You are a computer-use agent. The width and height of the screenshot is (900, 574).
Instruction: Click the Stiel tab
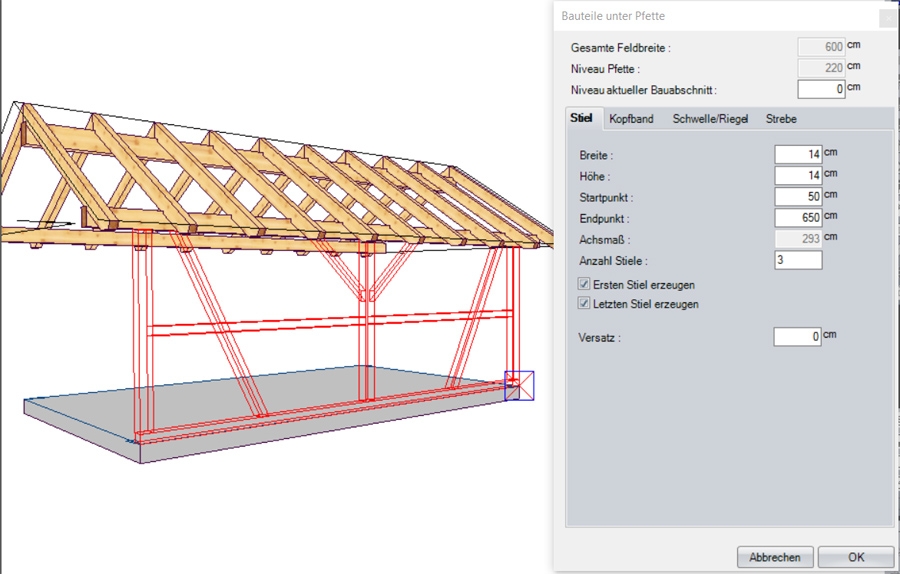581,118
